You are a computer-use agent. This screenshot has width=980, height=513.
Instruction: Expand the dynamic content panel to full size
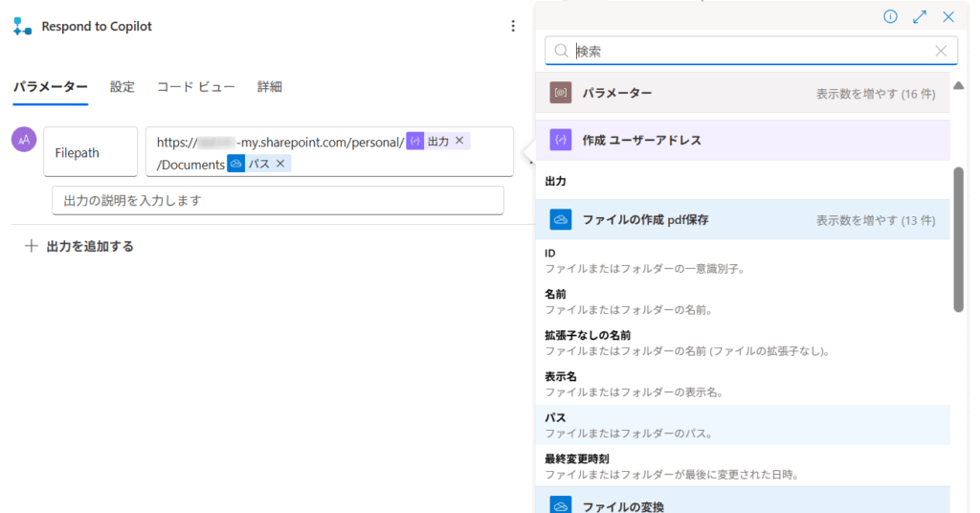pyautogui.click(x=920, y=16)
